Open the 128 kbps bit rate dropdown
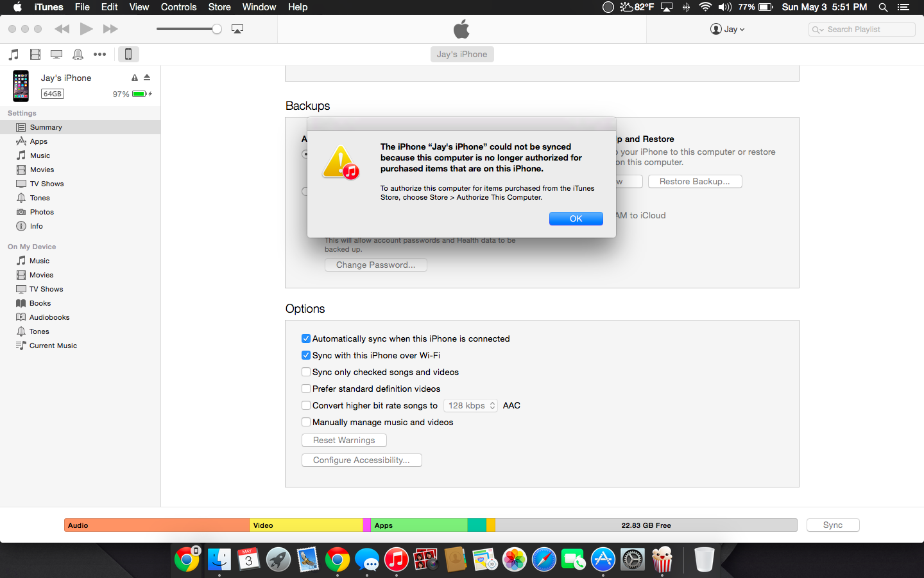This screenshot has height=578, width=924. click(x=470, y=405)
